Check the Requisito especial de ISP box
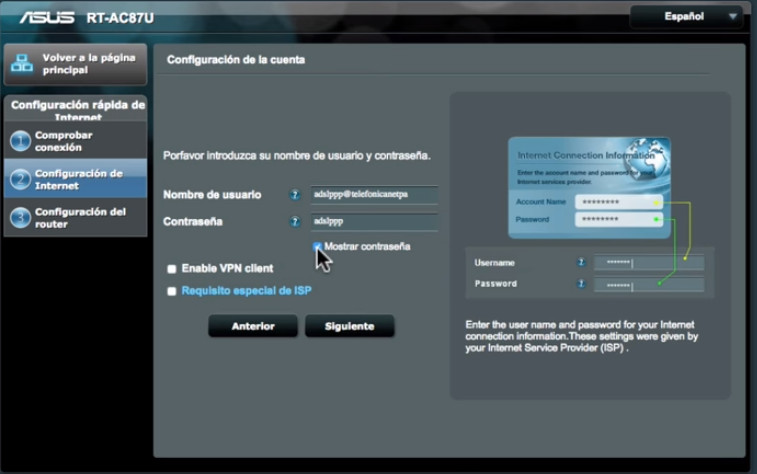The height and width of the screenshot is (474, 757). tap(172, 292)
